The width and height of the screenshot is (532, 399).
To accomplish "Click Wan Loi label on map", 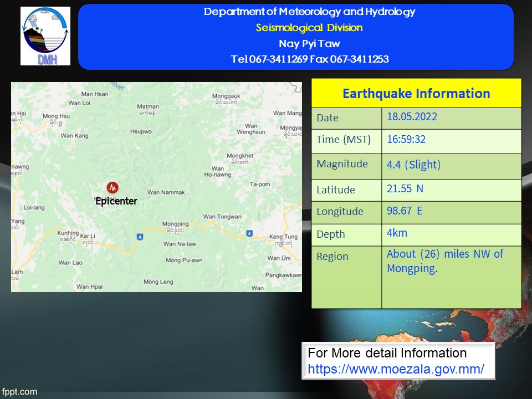I will click(x=79, y=103).
